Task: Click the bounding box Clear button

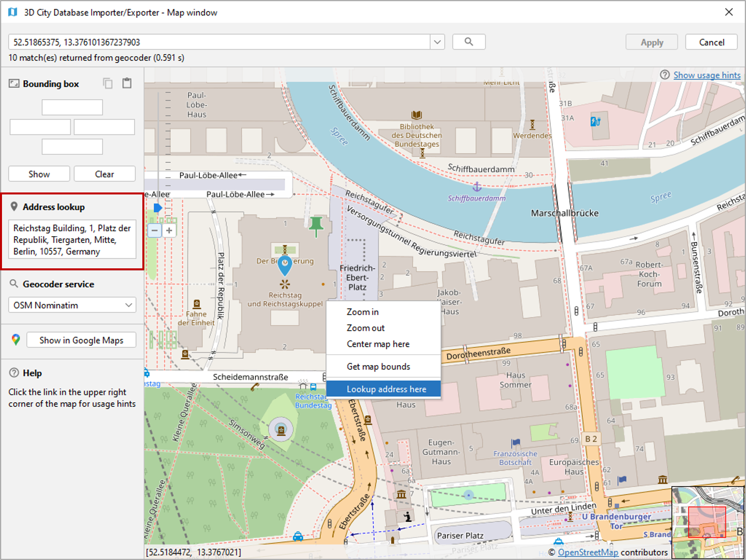Action: 105,174
